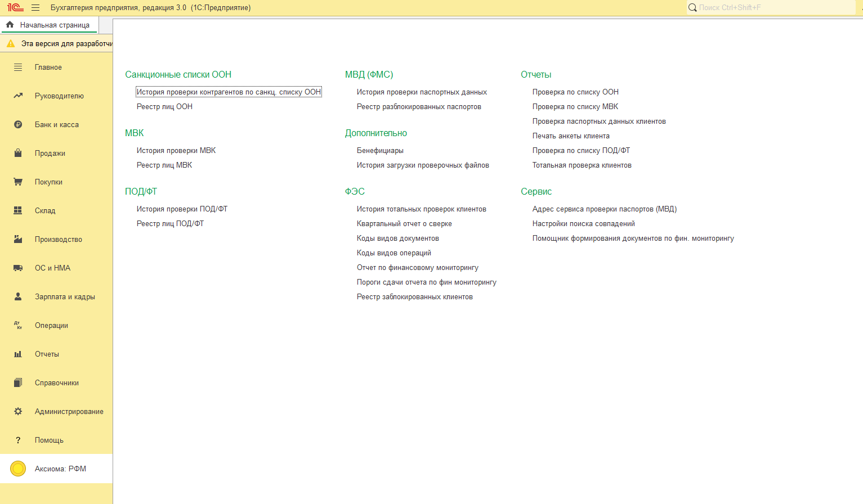
Task: Click the Производство factory icon
Action: tap(18, 239)
